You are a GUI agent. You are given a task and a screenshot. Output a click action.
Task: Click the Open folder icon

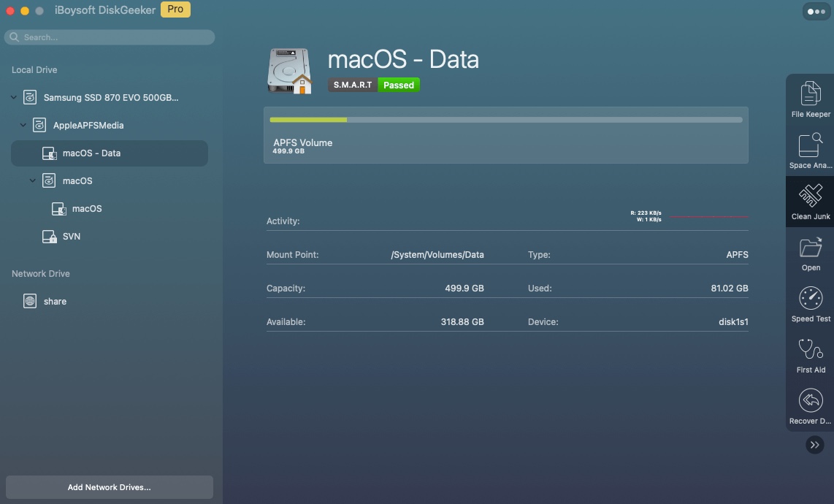click(x=811, y=253)
